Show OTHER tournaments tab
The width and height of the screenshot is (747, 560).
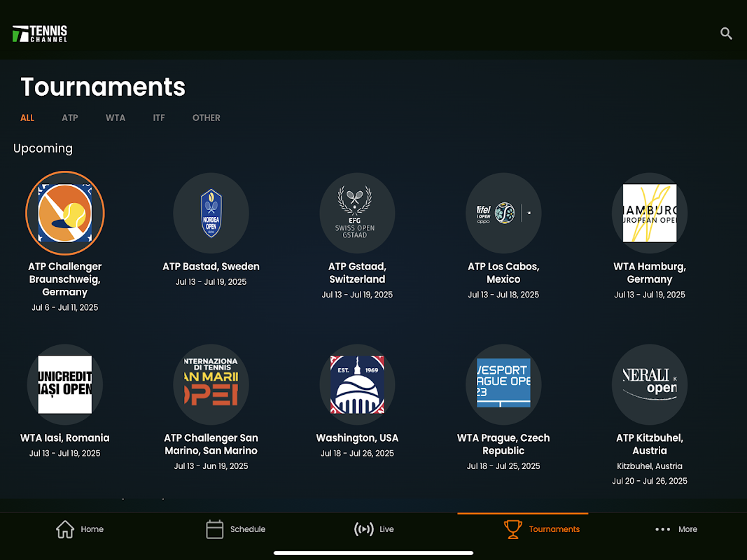click(207, 118)
